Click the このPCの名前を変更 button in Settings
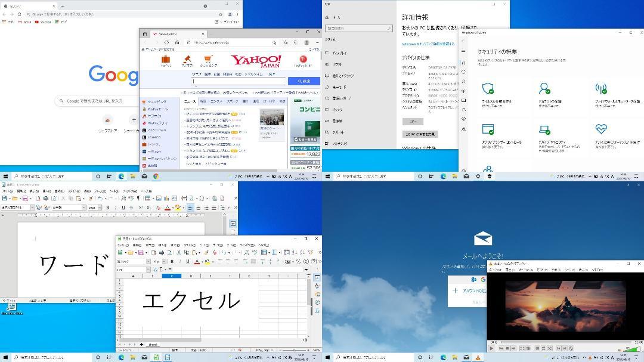 tap(420, 134)
